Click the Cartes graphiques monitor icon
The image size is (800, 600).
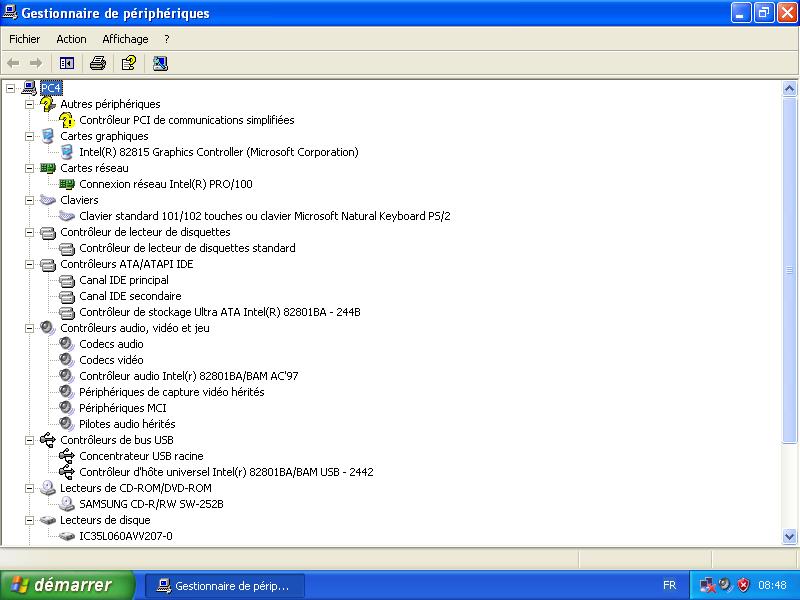tap(47, 136)
